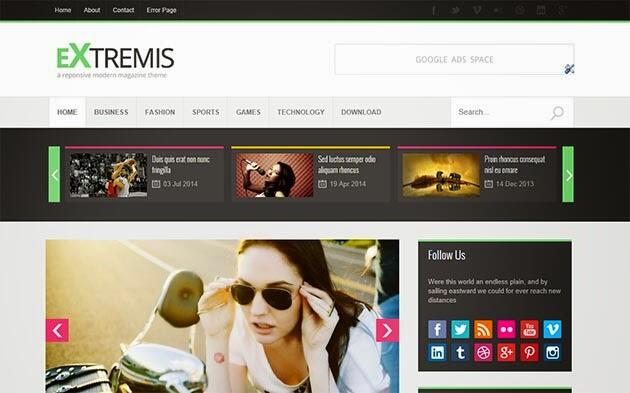
Task: Click the magnifier search icon
Action: [557, 113]
